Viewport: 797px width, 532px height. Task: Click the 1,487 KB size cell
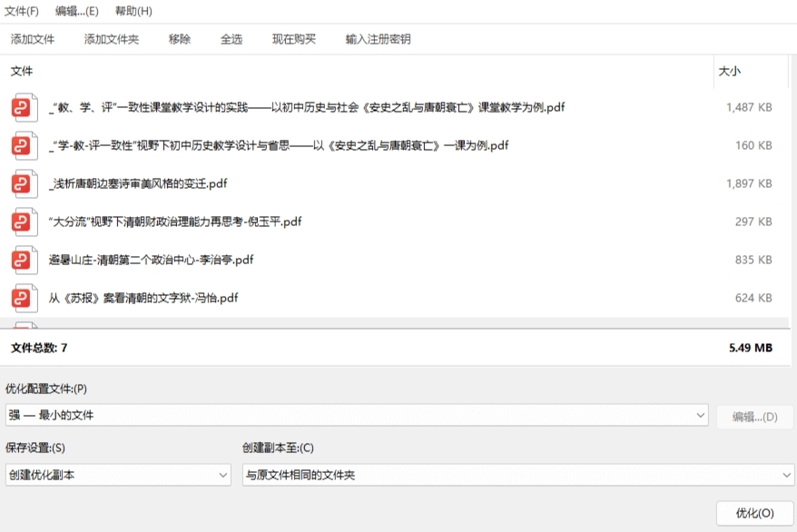749,107
